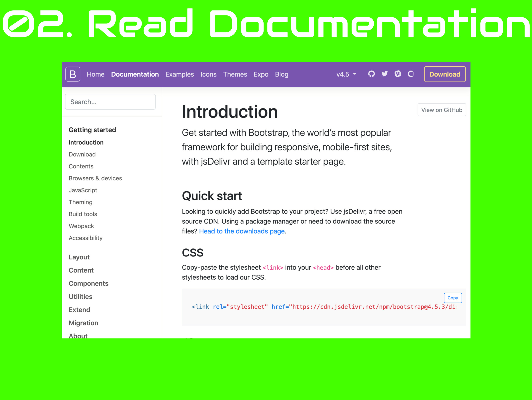Image resolution: width=532 pixels, height=400 pixels.
Task: Open the GitHub icon in navbar
Action: [x=371, y=74]
